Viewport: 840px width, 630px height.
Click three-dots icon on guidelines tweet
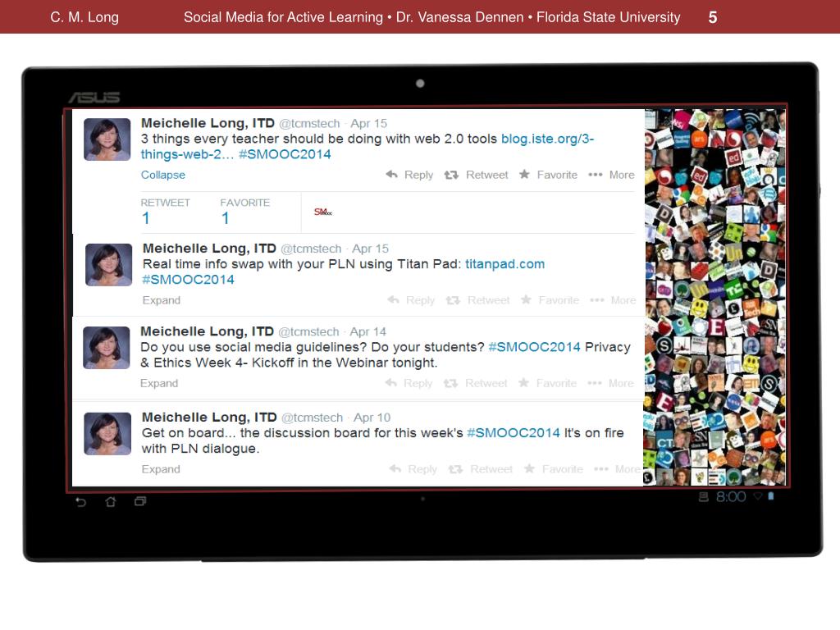point(595,383)
